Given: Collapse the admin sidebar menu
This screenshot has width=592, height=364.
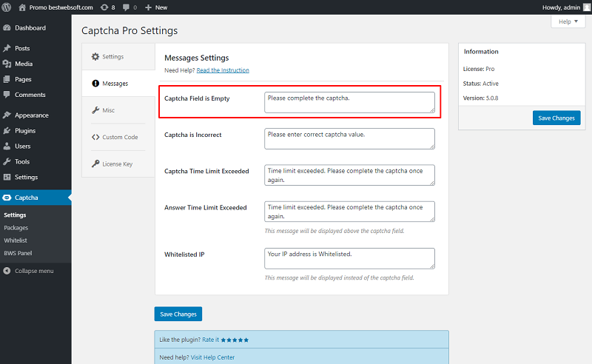Looking at the screenshot, I should click(34, 271).
